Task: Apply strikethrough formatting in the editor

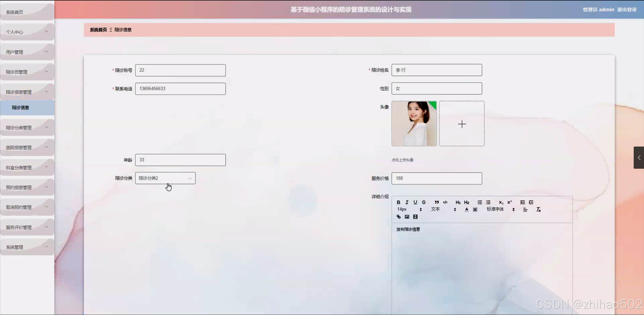Action: click(x=424, y=202)
